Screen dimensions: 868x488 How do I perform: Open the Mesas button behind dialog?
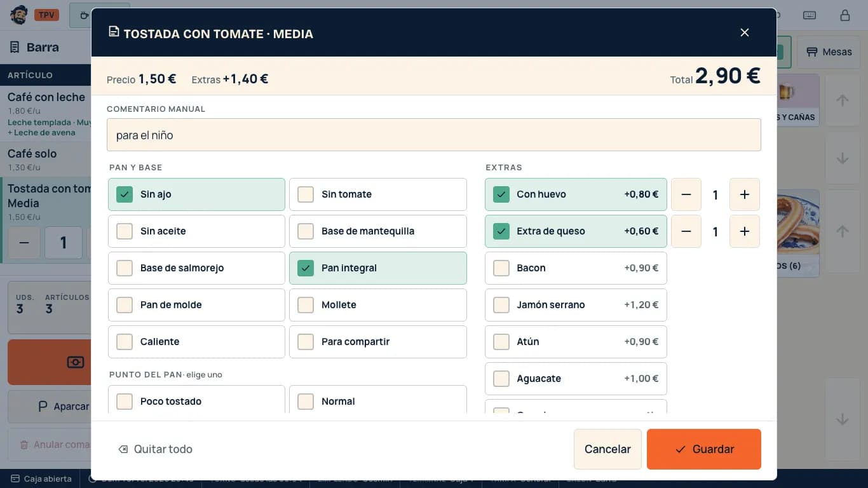click(829, 52)
